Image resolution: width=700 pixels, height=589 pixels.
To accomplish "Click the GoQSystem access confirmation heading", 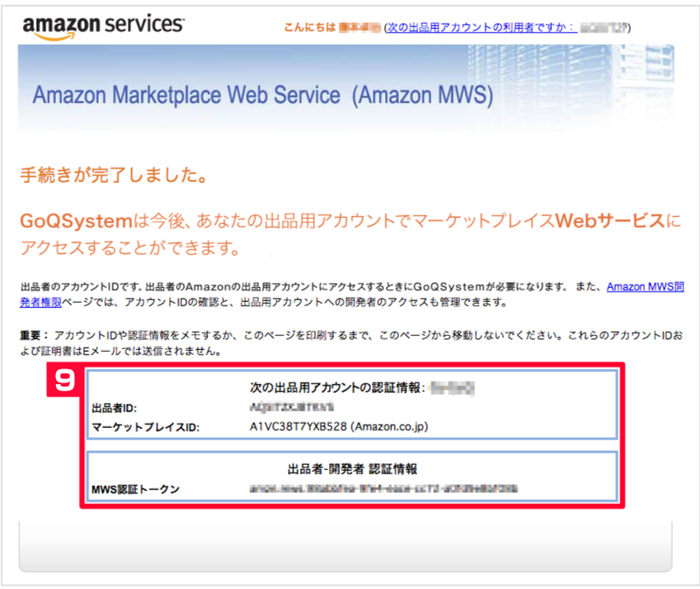I will point(351,234).
